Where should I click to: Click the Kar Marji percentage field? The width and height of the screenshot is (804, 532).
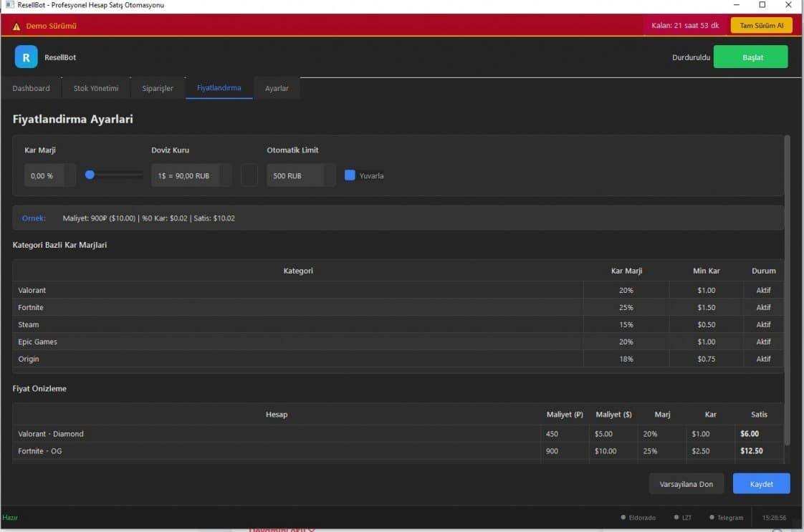(49, 175)
